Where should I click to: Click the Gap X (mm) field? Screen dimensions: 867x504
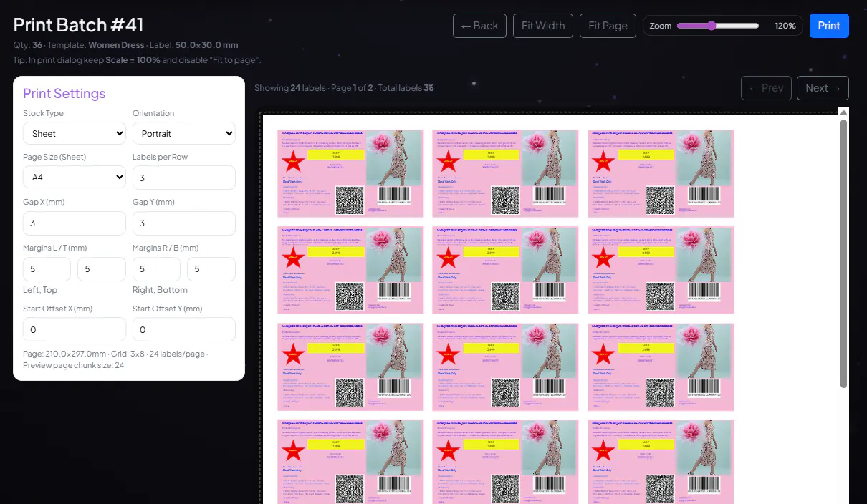(75, 223)
